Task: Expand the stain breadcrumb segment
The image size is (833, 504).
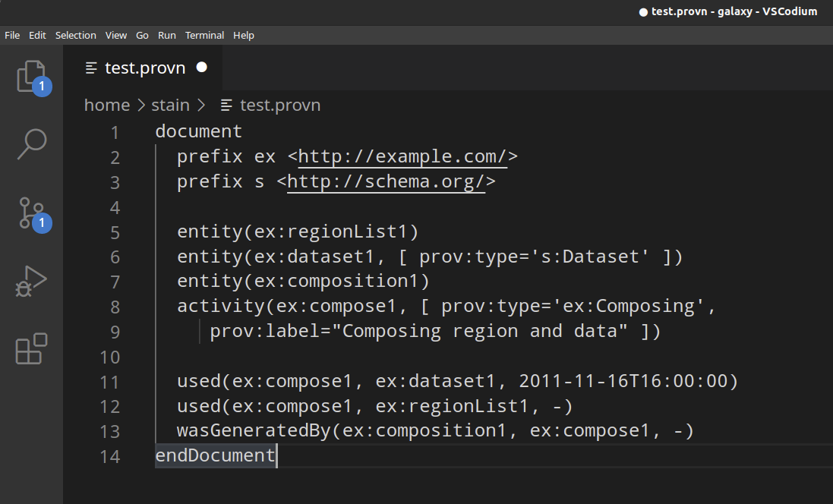Action: pos(171,106)
